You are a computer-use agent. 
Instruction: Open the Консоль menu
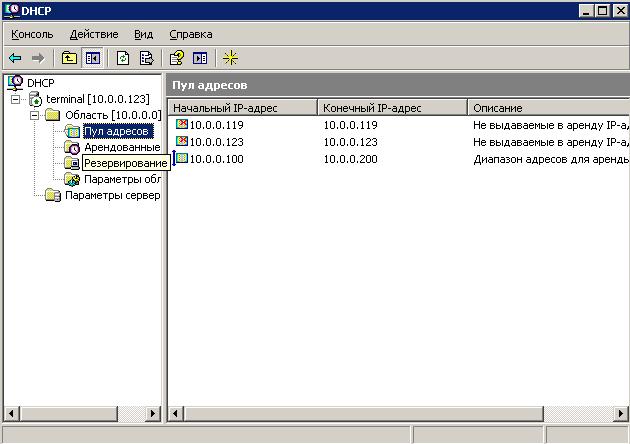point(32,34)
